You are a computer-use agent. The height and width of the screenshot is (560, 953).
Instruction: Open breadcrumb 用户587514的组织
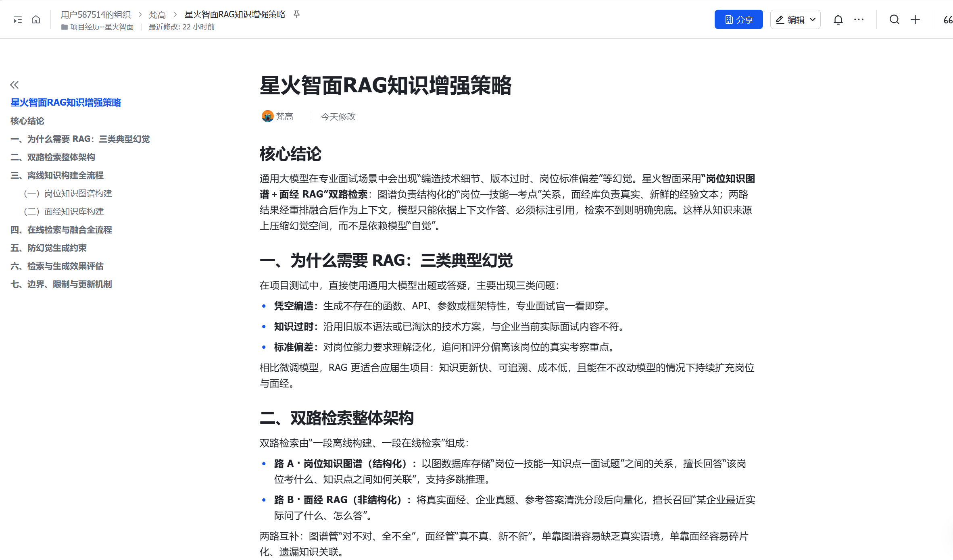(x=96, y=15)
